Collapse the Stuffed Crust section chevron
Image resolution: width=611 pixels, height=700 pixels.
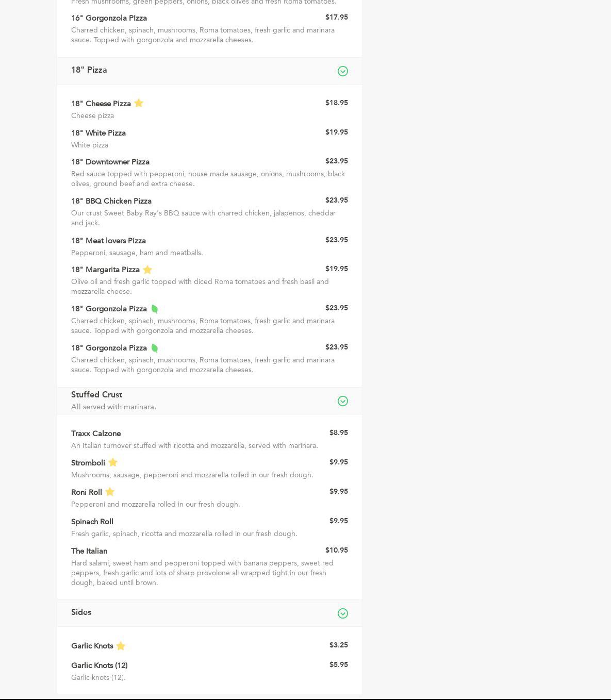tap(342, 401)
